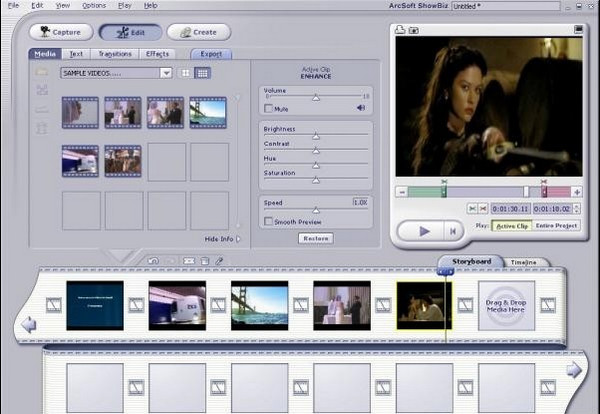Click the Create mode button
Image resolution: width=600 pixels, height=414 pixels.
pyautogui.click(x=199, y=32)
